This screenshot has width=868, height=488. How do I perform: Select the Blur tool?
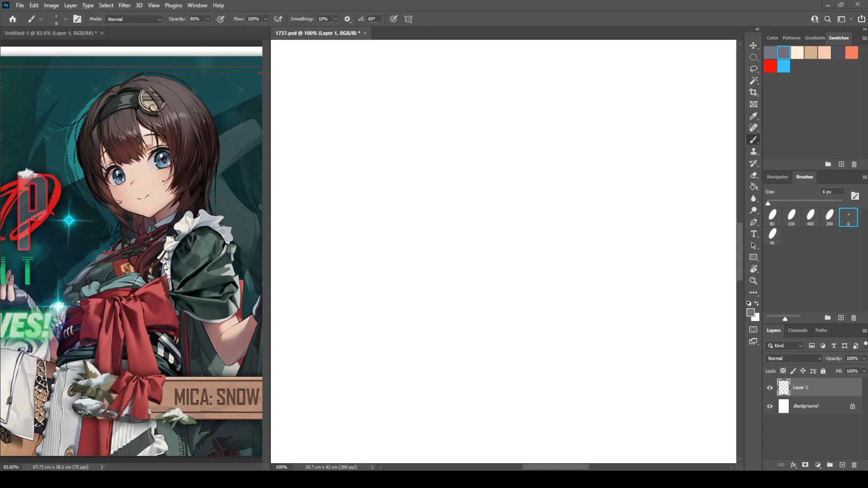click(x=753, y=198)
